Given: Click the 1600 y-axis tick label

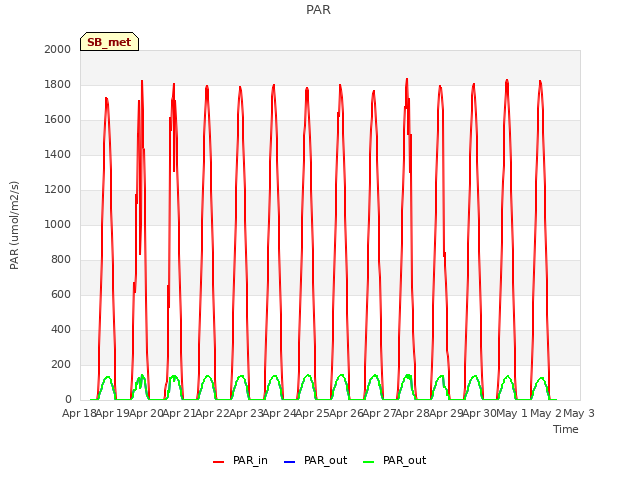Looking at the screenshot, I should tap(58, 120).
